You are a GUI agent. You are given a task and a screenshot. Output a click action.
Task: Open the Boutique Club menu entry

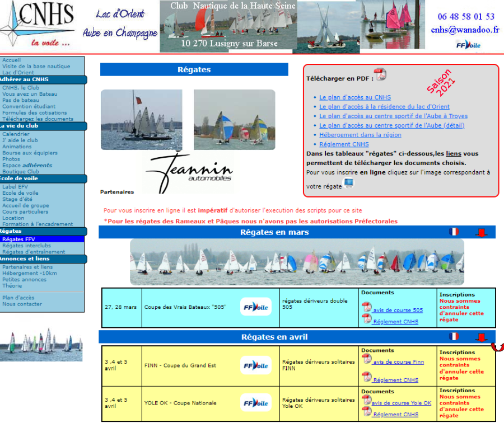pyautogui.click(x=21, y=172)
